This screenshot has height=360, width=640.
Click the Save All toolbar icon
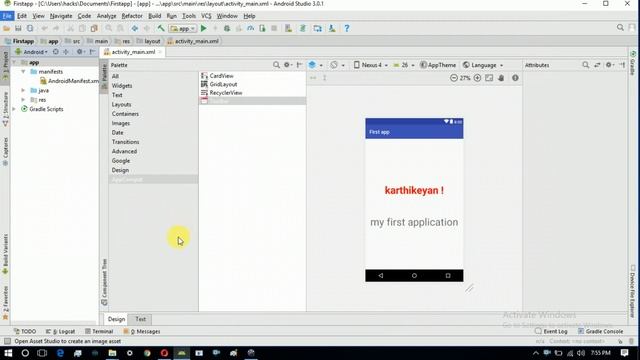tap(18, 28)
